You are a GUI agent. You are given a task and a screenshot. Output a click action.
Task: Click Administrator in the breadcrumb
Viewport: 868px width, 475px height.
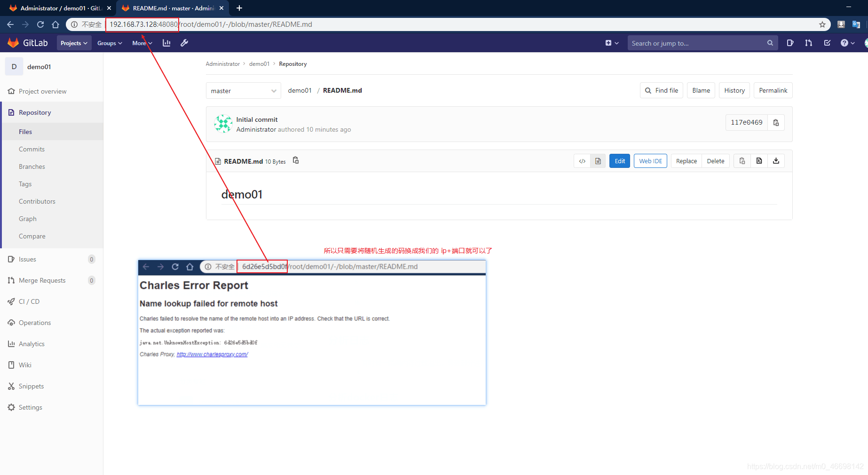tap(222, 64)
